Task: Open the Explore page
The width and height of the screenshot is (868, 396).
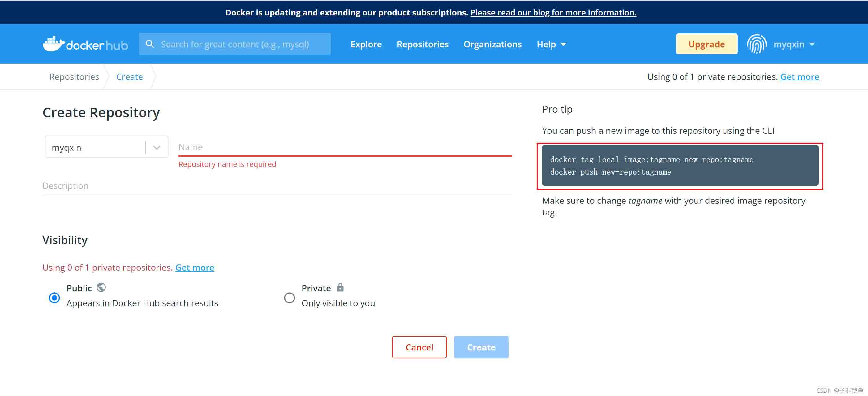Action: (x=366, y=44)
